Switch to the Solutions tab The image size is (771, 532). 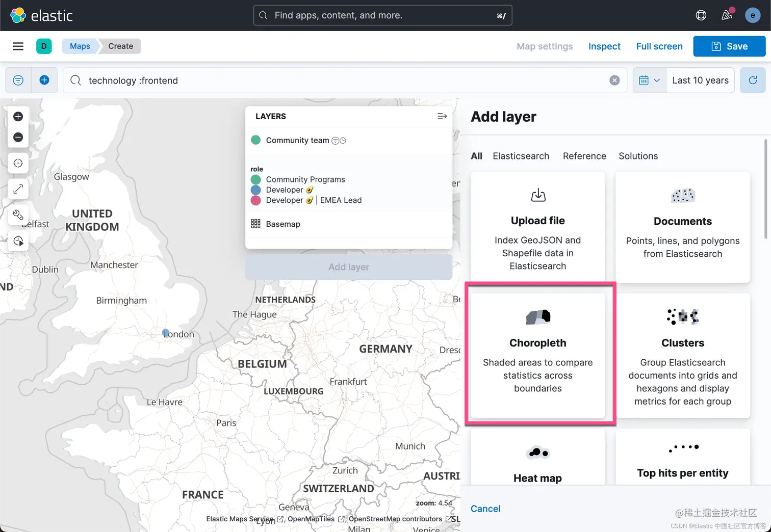pyautogui.click(x=638, y=156)
